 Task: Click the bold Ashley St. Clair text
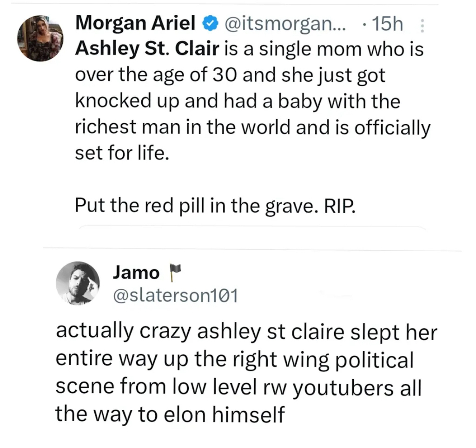coord(146,49)
